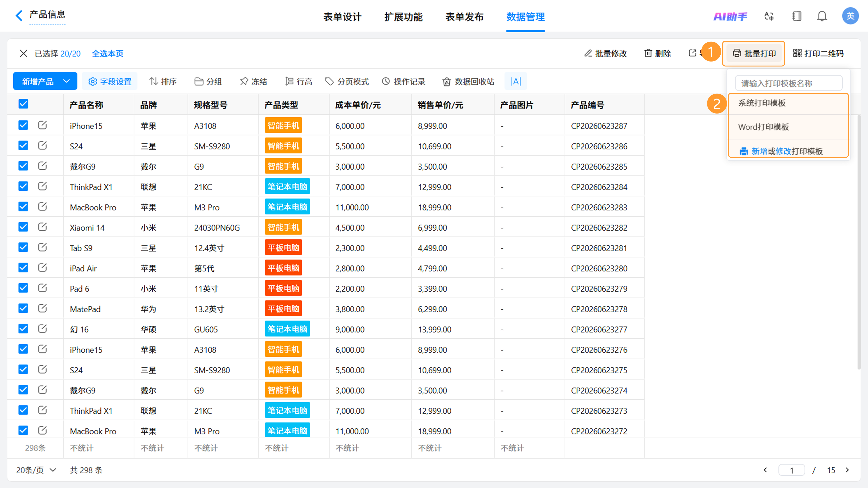Uncheck the S24 CP20260623286 row
This screenshot has height=488, width=868.
(23, 146)
